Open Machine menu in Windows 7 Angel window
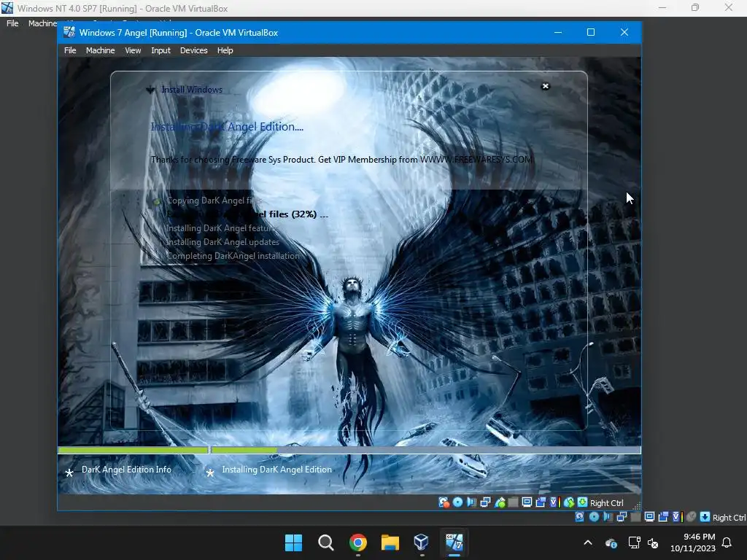 point(100,50)
